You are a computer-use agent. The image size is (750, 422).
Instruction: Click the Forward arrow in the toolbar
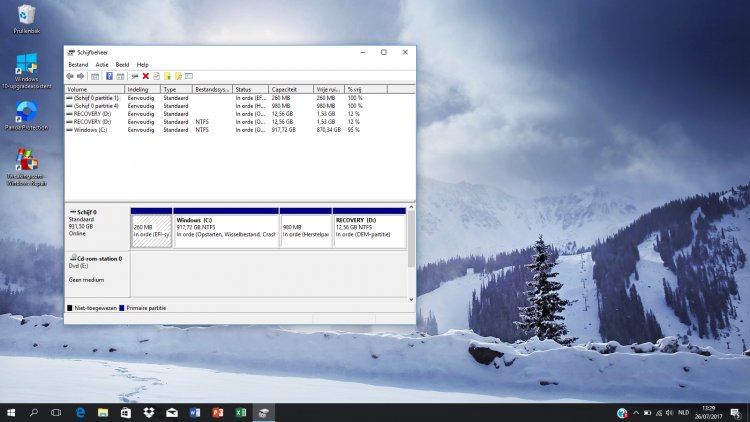[81, 76]
